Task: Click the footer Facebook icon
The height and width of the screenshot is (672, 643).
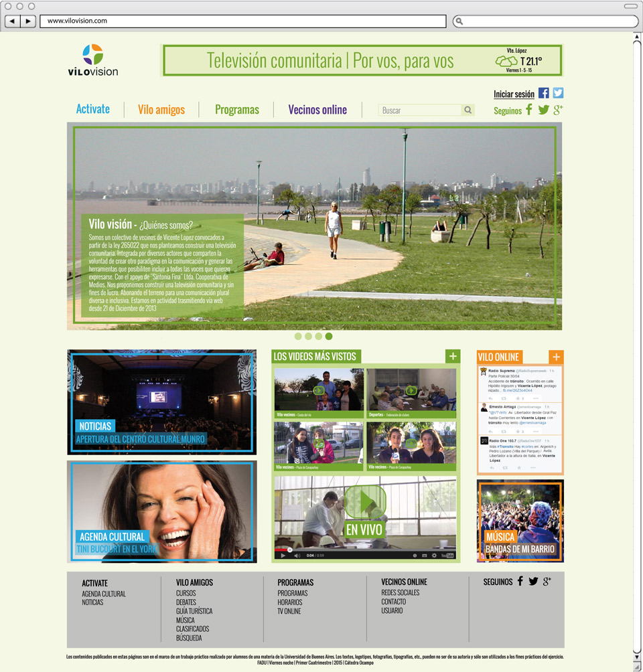Action: (520, 581)
